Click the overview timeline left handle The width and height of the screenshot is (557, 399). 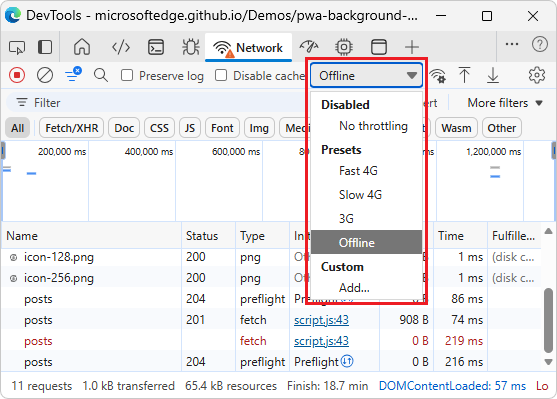(2, 151)
